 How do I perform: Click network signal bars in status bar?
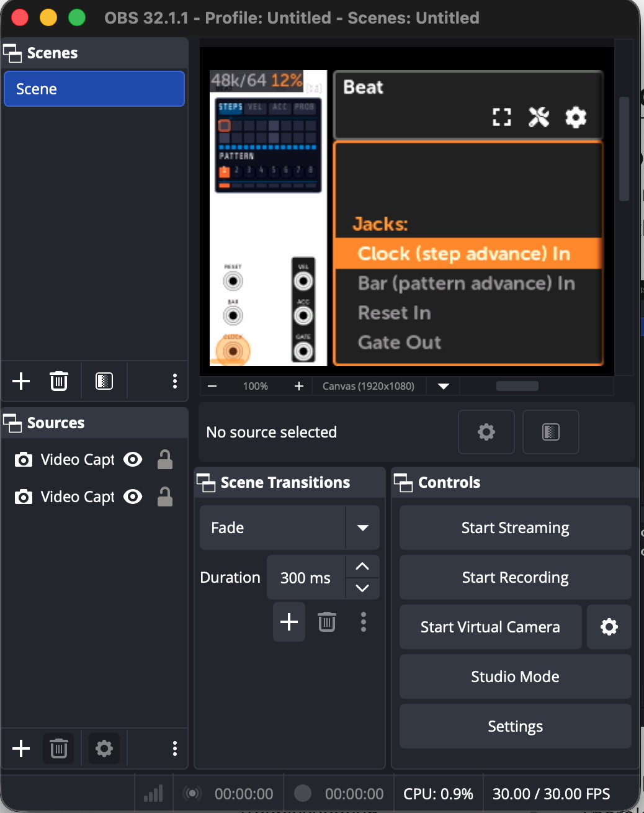coord(153,793)
